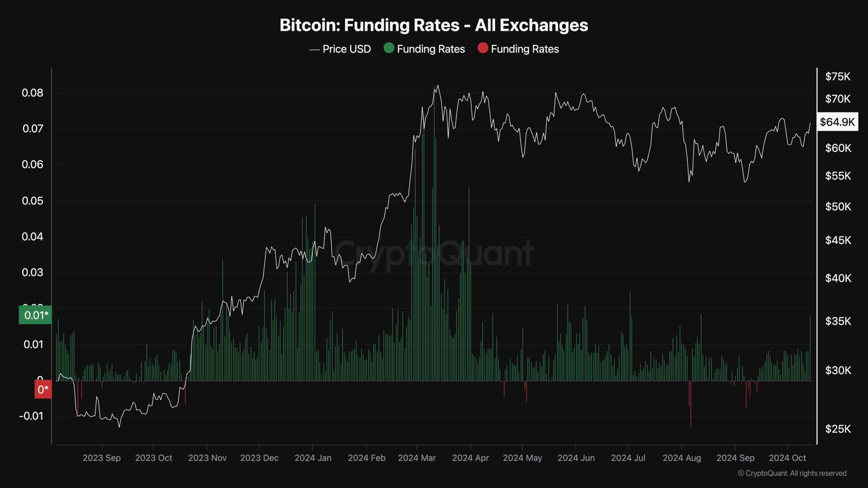Click the -0.01 funding axis label
Screen dimensions: 868x488
31,416
